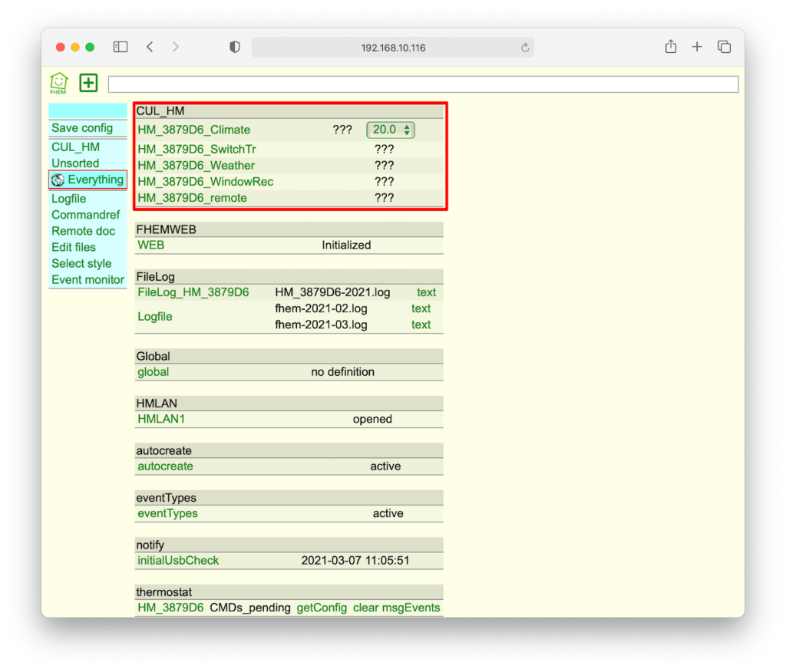Open the privacy report shield icon

tap(235, 47)
